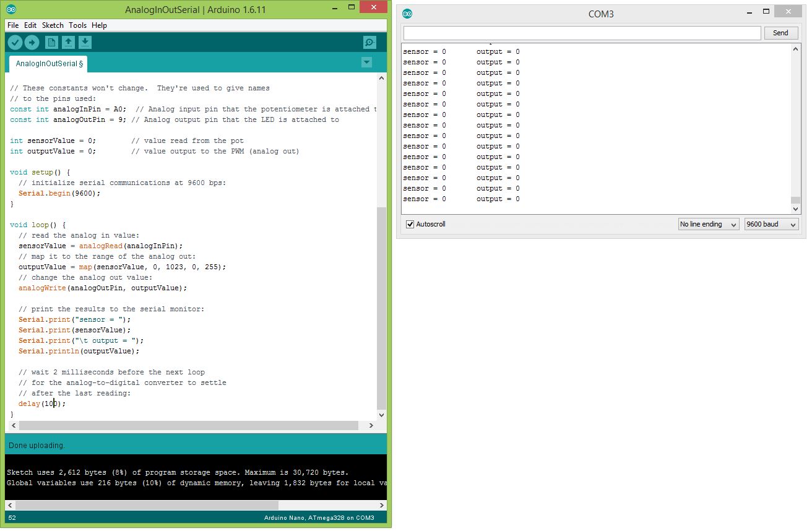Image resolution: width=812 pixels, height=531 pixels.
Task: Click the "// read the analog in value:" comment
Action: [x=79, y=235]
